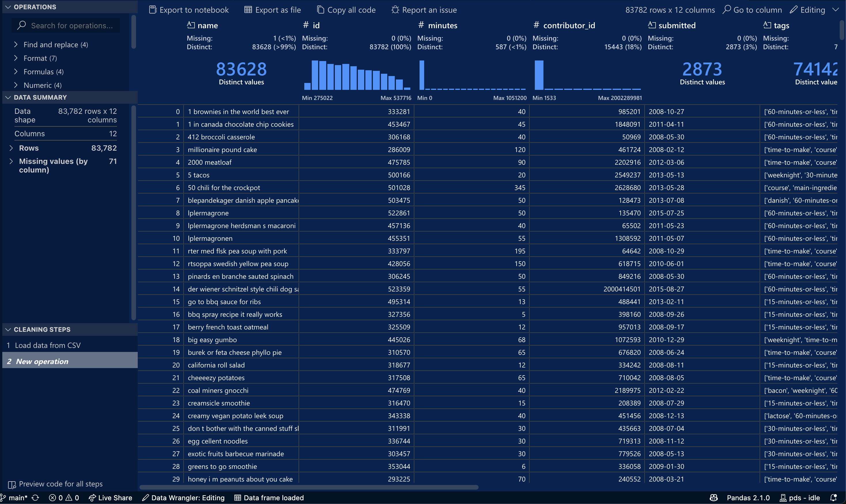846x504 pixels.
Task: Click the Go to column search icon
Action: (727, 10)
